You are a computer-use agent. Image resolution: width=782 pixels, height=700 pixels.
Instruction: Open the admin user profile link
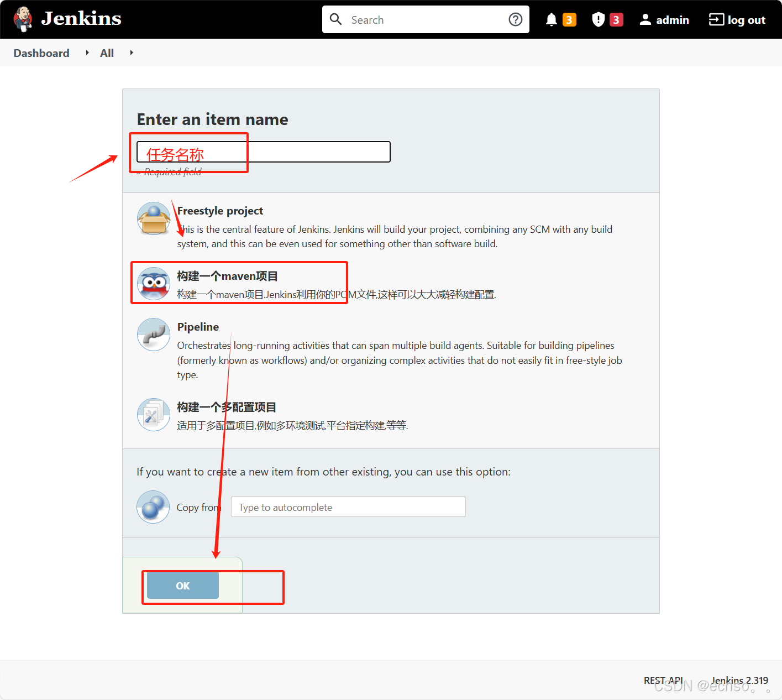point(672,20)
